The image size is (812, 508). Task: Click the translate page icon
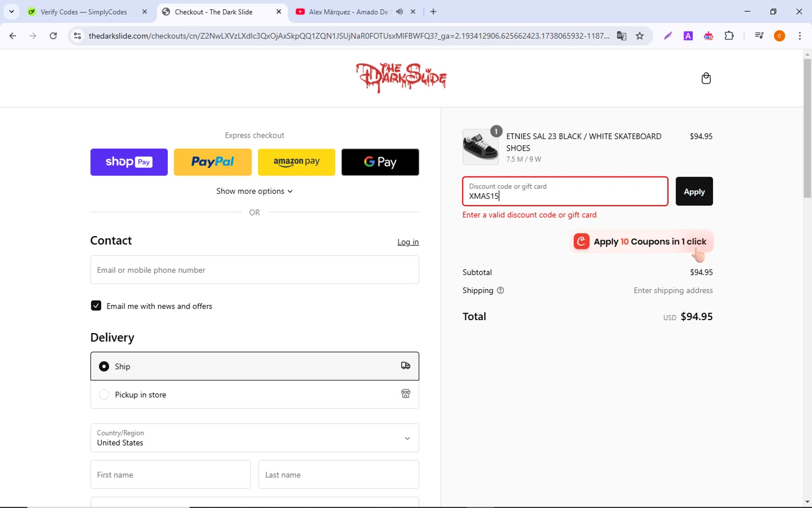click(x=621, y=36)
